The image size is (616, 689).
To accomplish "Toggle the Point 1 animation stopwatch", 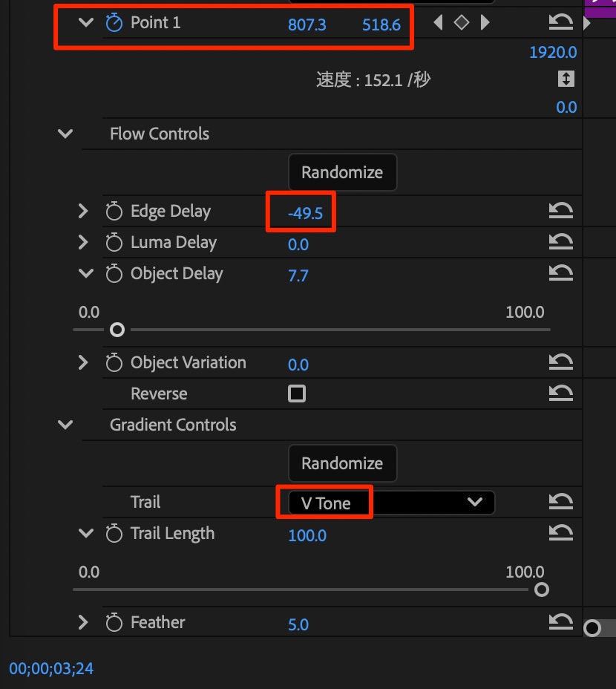I will pos(114,23).
